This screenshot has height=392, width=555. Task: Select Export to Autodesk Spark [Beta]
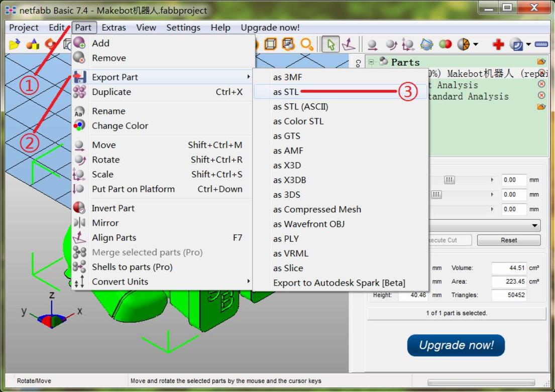coord(341,283)
